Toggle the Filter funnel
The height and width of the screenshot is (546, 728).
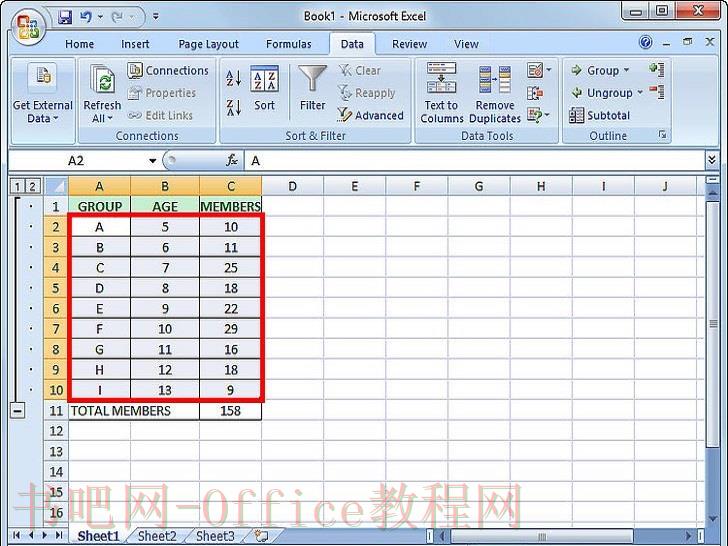pos(312,88)
